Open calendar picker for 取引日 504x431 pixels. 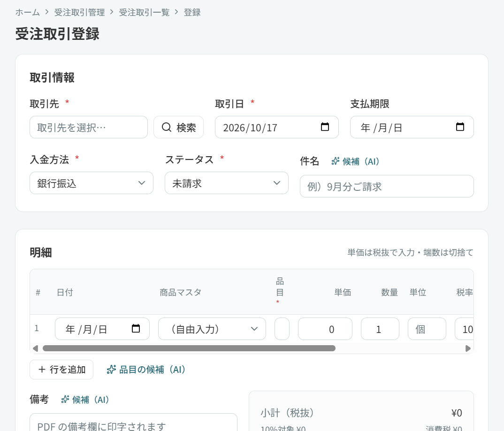coord(325,127)
